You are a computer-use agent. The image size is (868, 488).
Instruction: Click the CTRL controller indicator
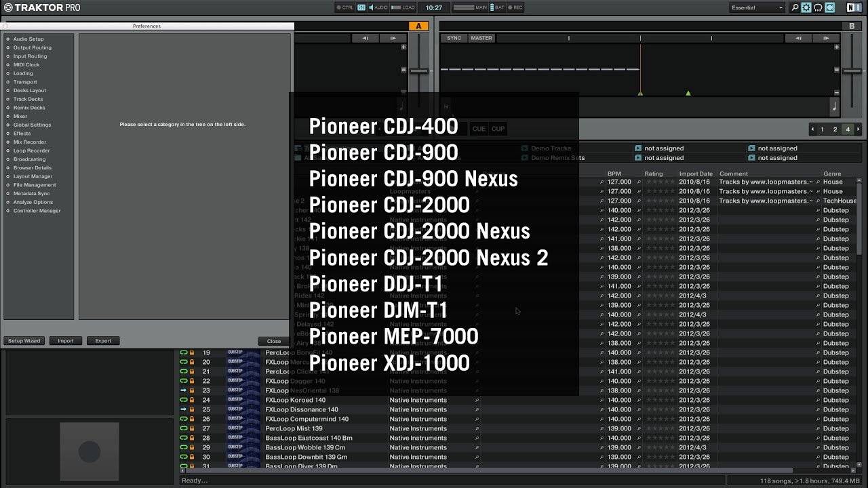345,7
